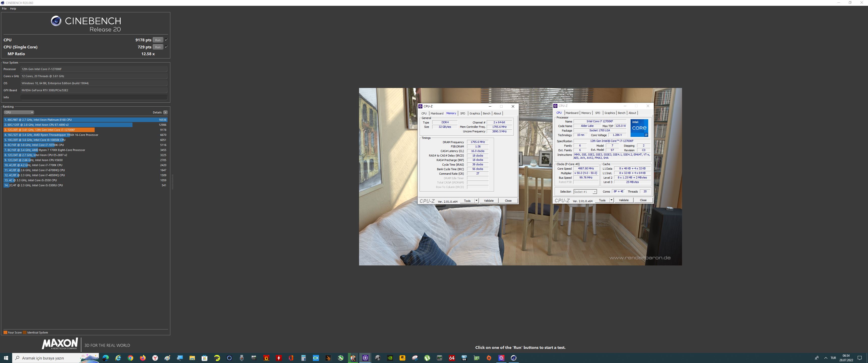Click the Info input field
Viewport: 868px width, 363px height.
(94, 97)
